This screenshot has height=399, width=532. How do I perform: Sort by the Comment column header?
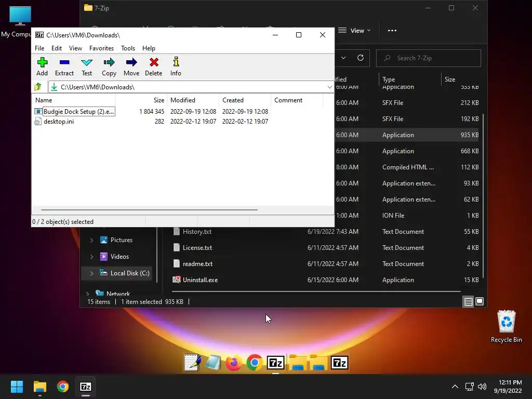point(297,100)
